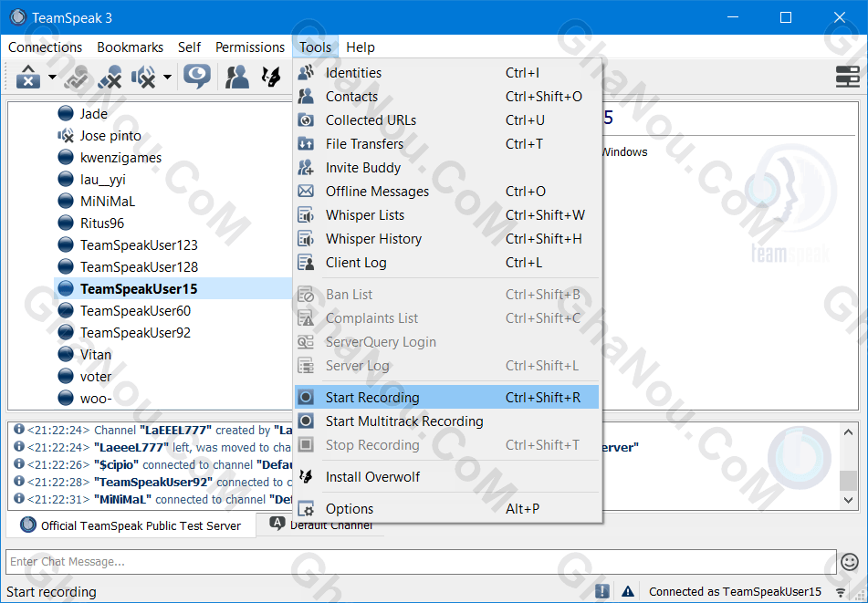Select user woo- in channel tree

click(95, 399)
